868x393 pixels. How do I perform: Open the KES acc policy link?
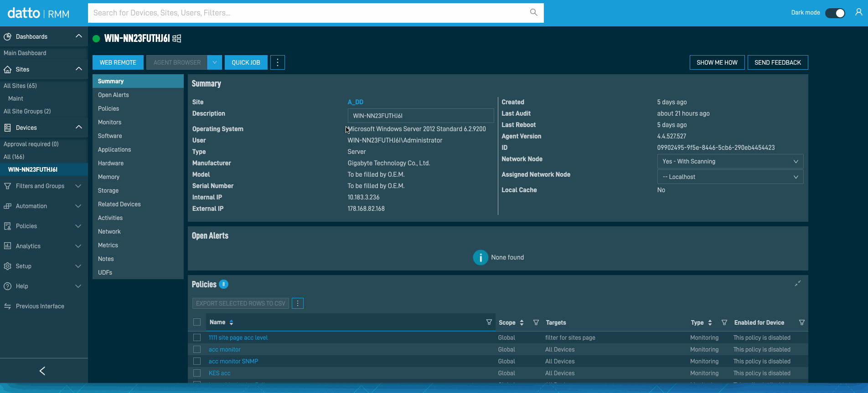[x=219, y=373]
